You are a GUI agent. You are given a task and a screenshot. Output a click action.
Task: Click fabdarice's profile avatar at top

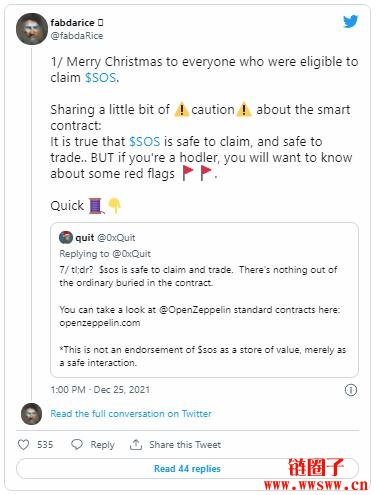(x=32, y=29)
